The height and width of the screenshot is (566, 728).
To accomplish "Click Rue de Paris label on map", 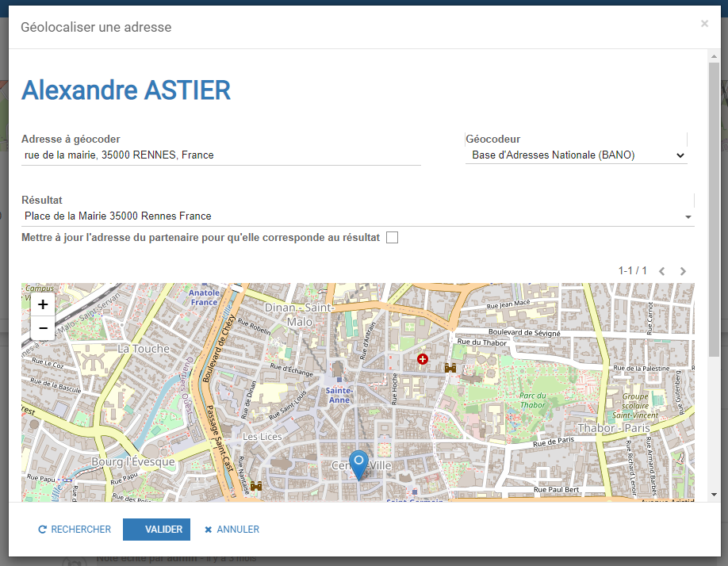I will [x=554, y=442].
